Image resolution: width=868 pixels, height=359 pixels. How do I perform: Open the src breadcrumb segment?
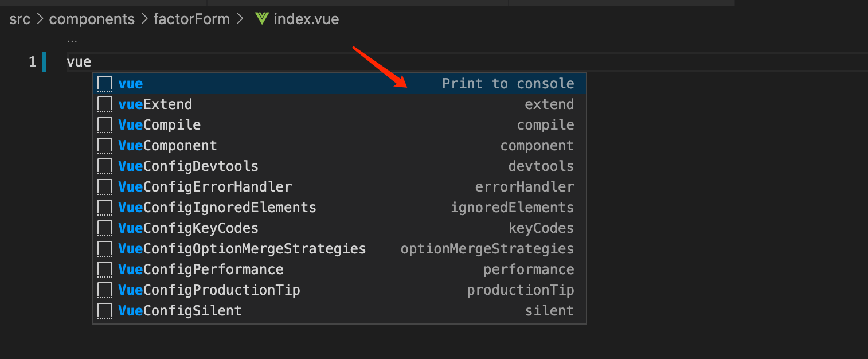point(19,19)
